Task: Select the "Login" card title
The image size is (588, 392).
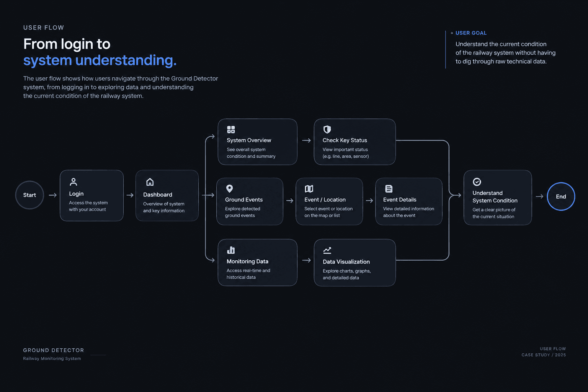Action: [x=76, y=194]
